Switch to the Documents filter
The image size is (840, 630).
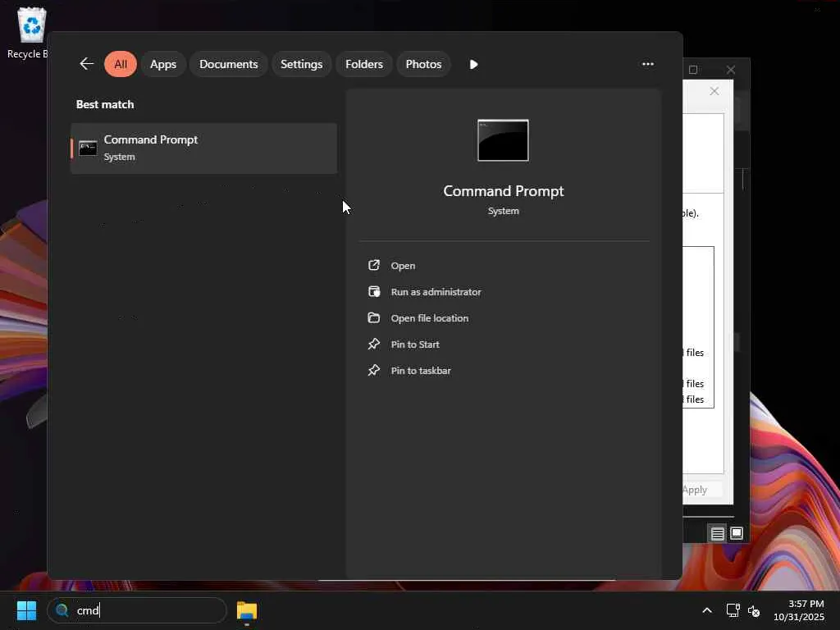(x=228, y=64)
